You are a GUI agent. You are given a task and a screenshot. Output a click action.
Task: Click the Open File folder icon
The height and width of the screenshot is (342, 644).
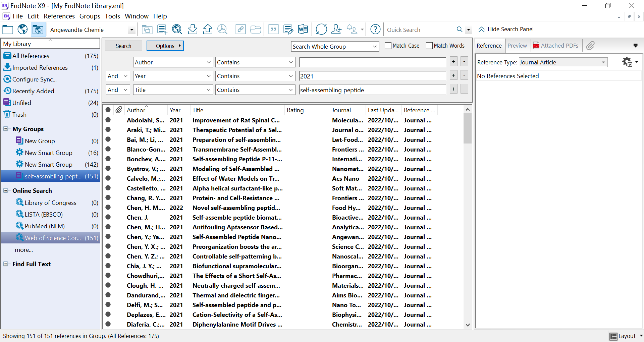(256, 30)
